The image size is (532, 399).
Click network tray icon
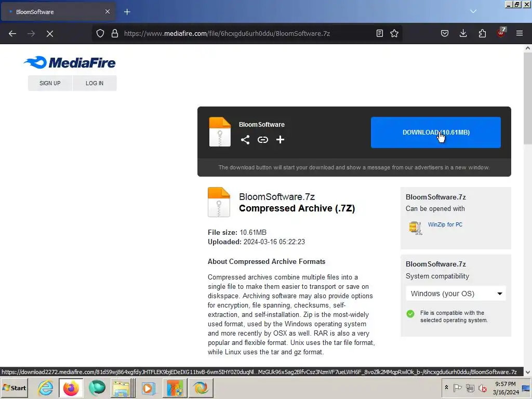470,388
